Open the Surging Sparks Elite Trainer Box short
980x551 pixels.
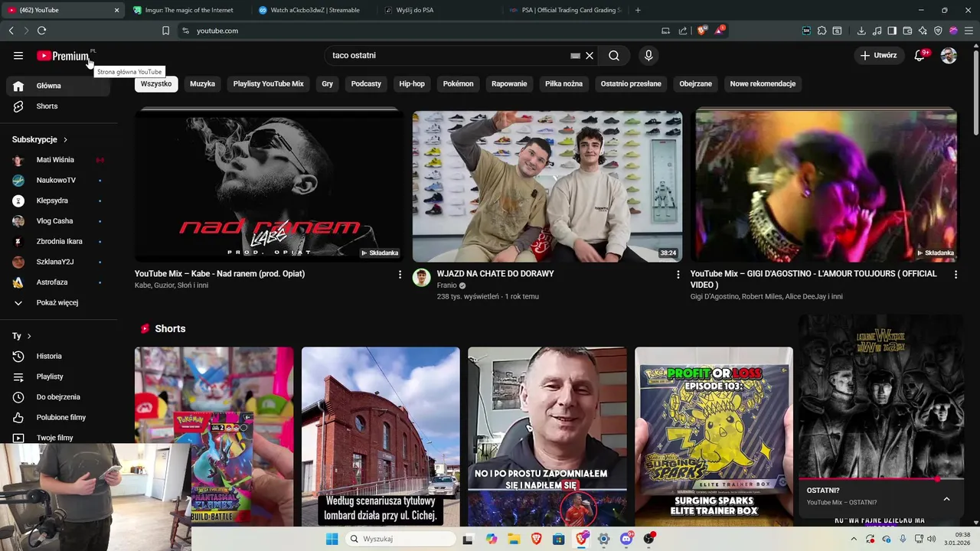(714, 436)
